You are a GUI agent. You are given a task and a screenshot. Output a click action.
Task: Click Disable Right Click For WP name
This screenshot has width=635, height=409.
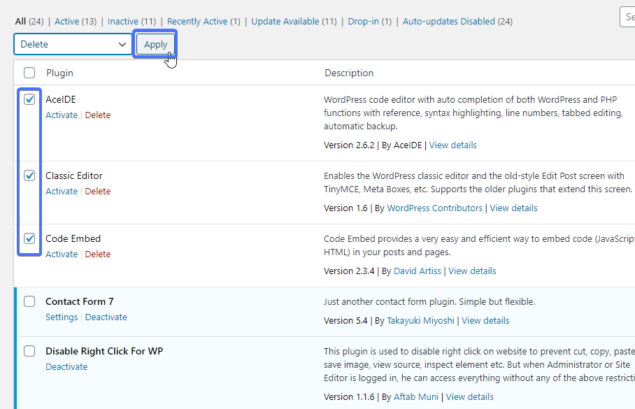pos(104,351)
